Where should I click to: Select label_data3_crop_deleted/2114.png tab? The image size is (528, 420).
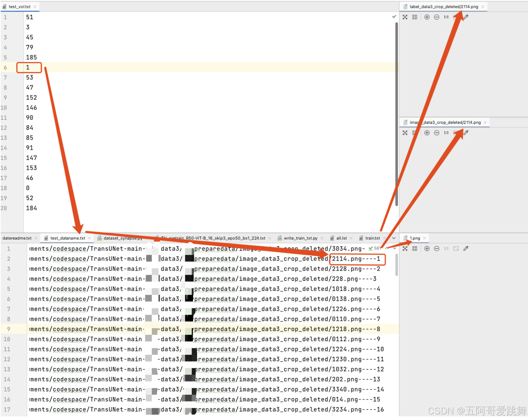click(443, 7)
